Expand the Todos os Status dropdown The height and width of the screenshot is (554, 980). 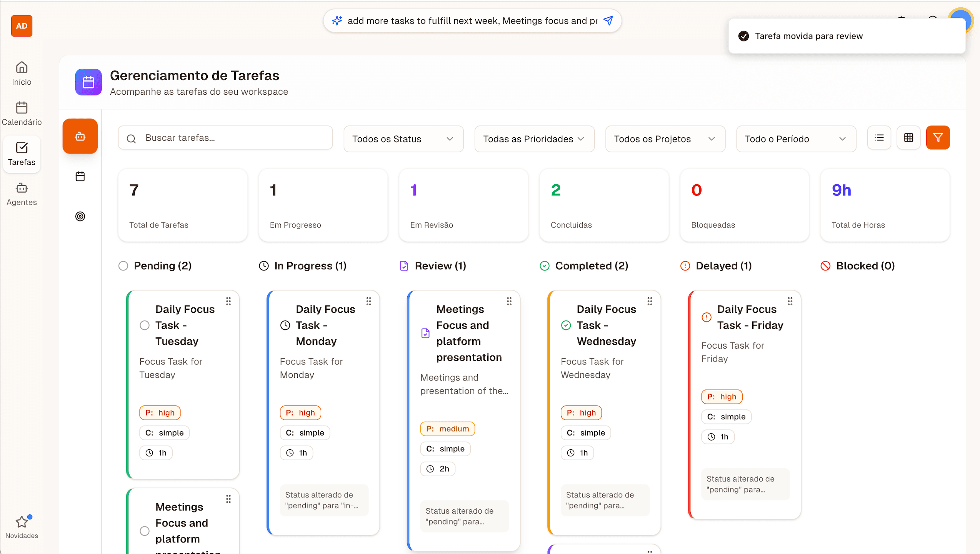(x=403, y=139)
